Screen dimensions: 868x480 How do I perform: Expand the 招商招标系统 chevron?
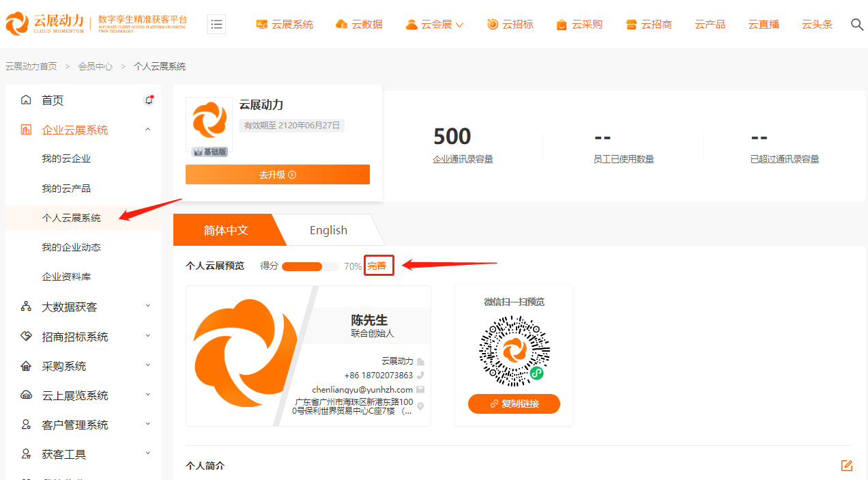tap(148, 335)
